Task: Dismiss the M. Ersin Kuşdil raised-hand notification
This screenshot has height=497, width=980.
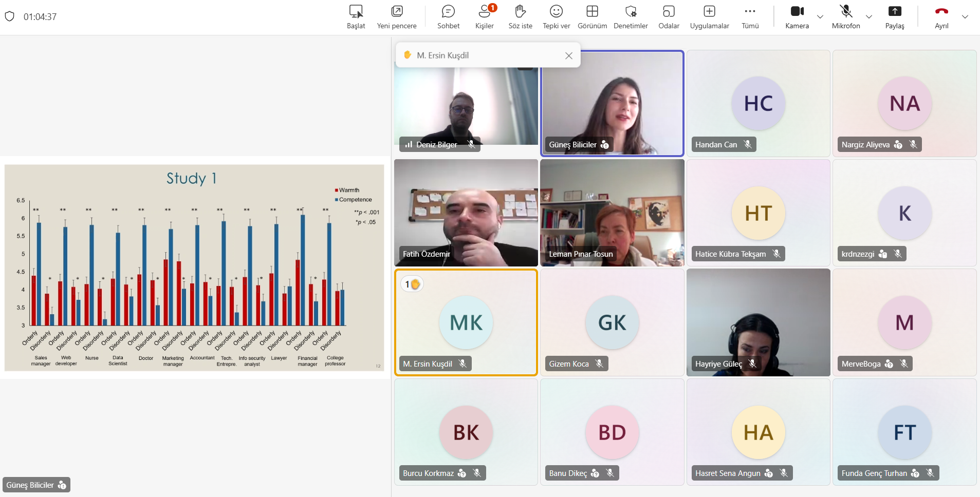Action: coord(568,55)
